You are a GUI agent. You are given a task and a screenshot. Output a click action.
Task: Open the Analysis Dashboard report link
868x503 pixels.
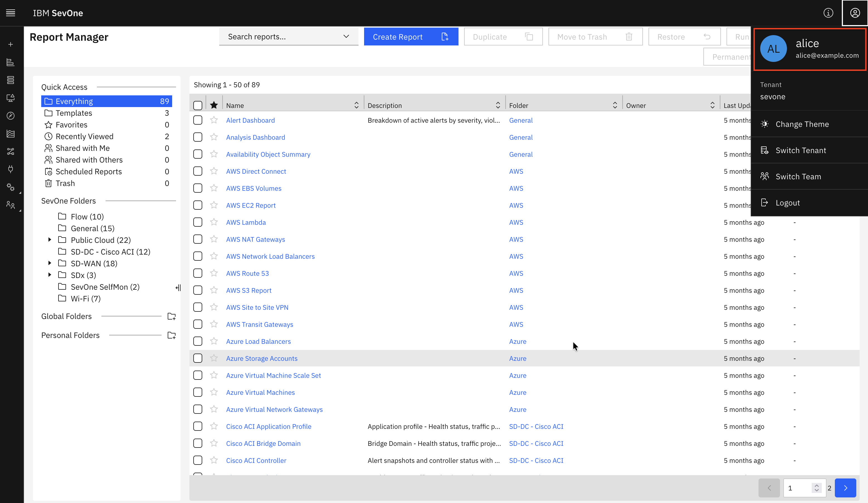coord(255,137)
